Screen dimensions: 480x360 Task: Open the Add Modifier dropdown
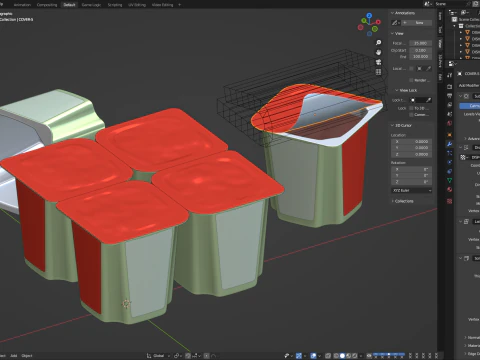click(x=468, y=86)
